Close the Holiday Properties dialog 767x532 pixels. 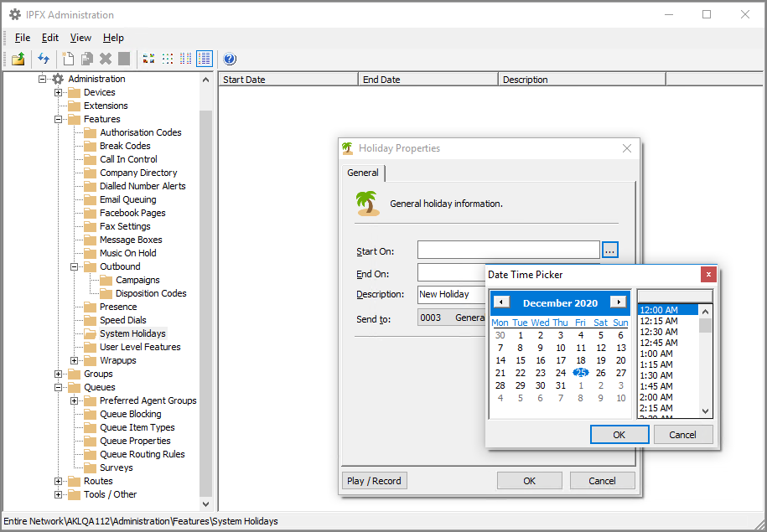pyautogui.click(x=627, y=148)
